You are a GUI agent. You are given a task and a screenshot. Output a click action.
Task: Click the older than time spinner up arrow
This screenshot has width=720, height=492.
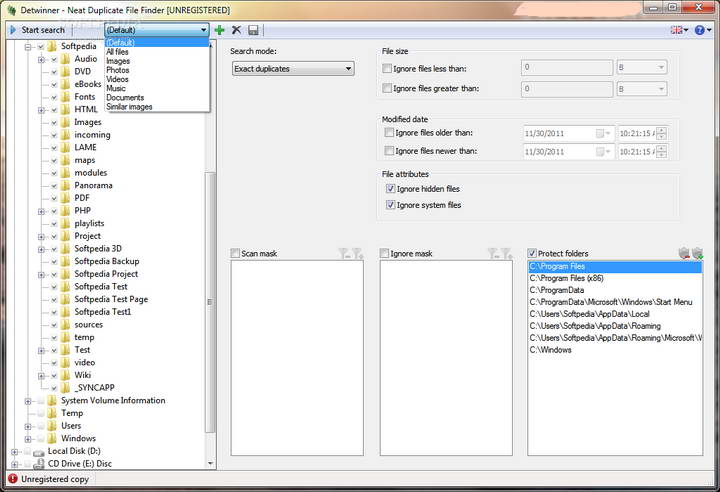click(661, 130)
